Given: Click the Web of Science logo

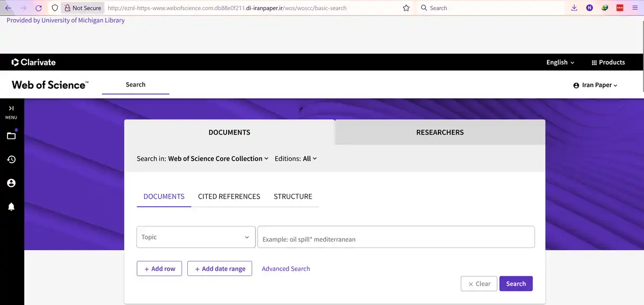Looking at the screenshot, I should pos(50,85).
